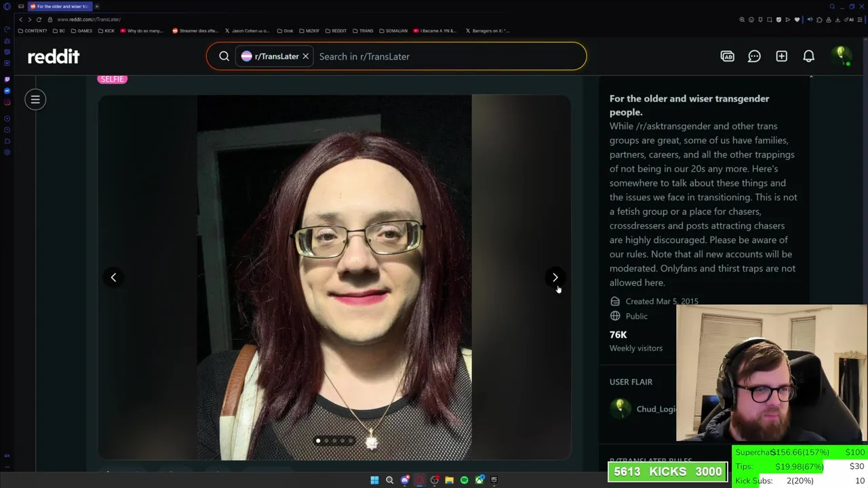This screenshot has height=488, width=868.
Task: Open Discord from taskbar
Action: (x=405, y=480)
